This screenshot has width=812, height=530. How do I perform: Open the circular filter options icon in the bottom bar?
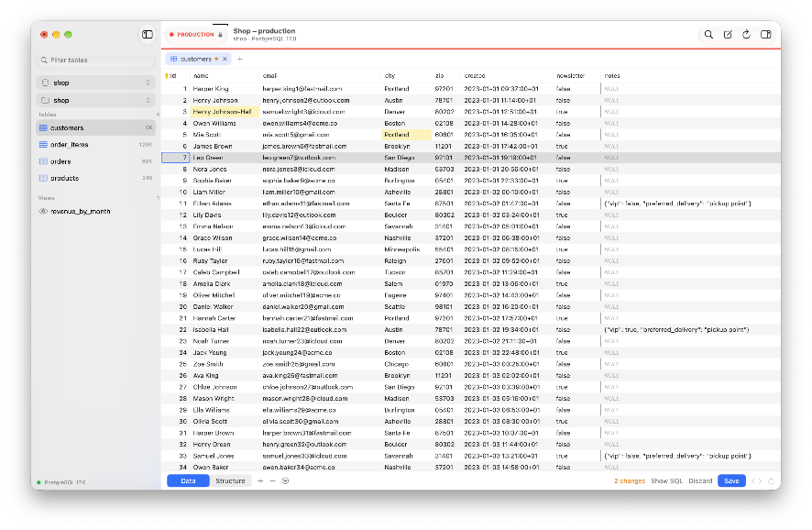(x=285, y=480)
